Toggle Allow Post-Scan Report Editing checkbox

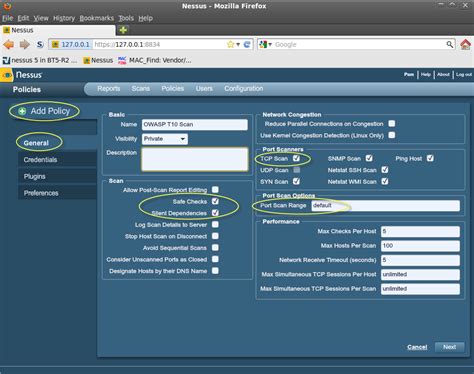215,190
